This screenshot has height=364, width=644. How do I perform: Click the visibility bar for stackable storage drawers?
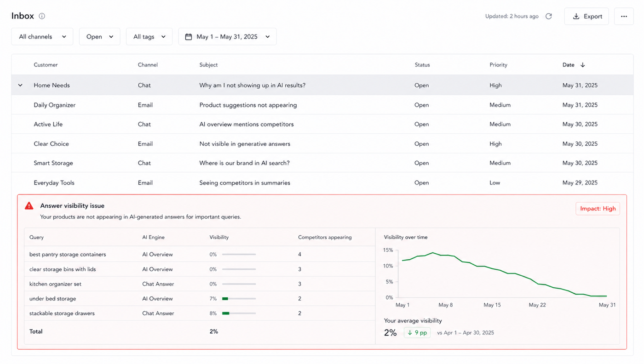(x=239, y=313)
